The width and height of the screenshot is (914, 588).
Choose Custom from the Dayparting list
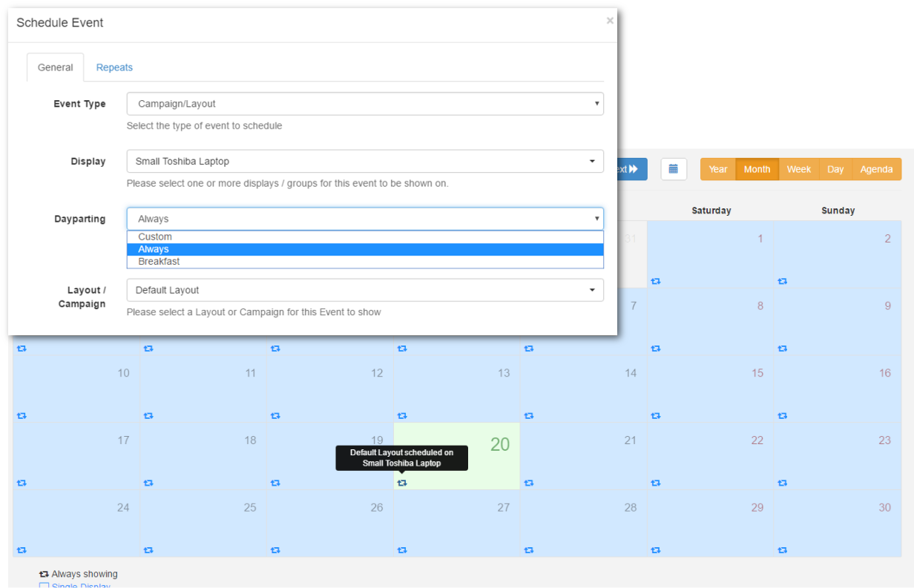click(x=155, y=237)
